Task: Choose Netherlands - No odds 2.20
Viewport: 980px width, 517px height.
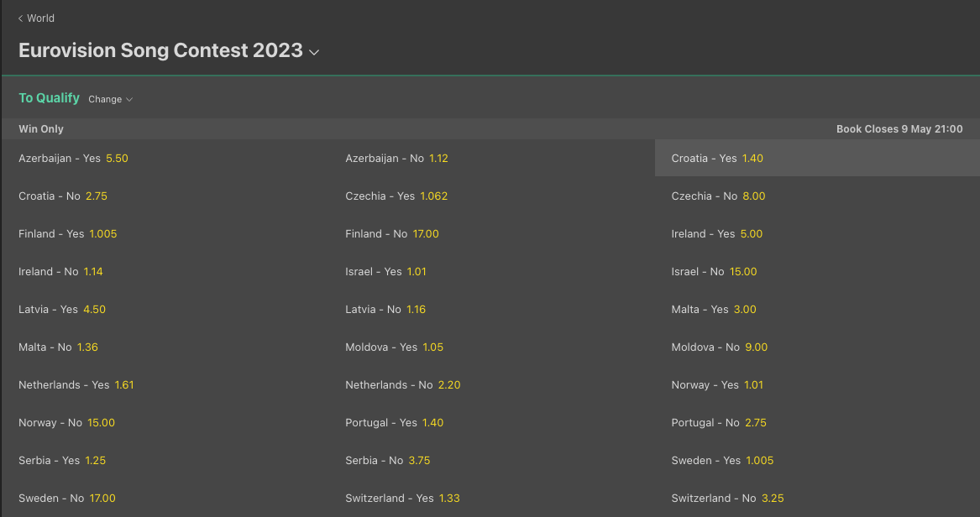Action: click(x=491, y=384)
